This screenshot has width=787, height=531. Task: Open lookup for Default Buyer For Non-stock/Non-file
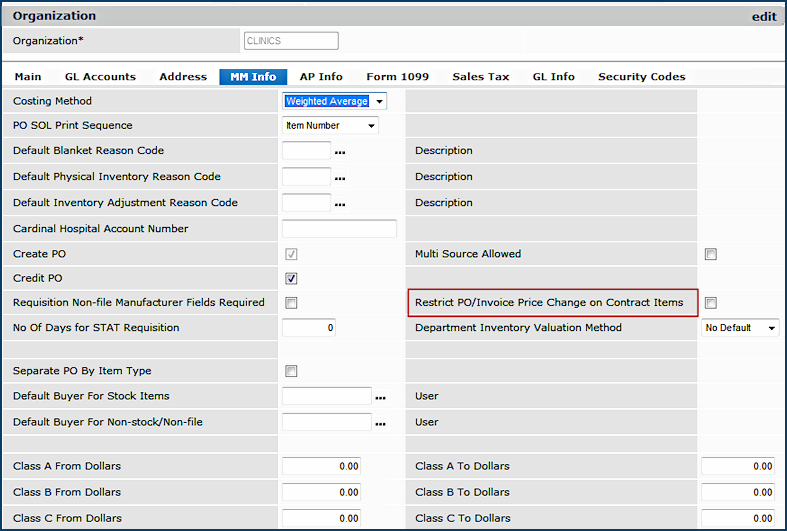pyautogui.click(x=380, y=424)
